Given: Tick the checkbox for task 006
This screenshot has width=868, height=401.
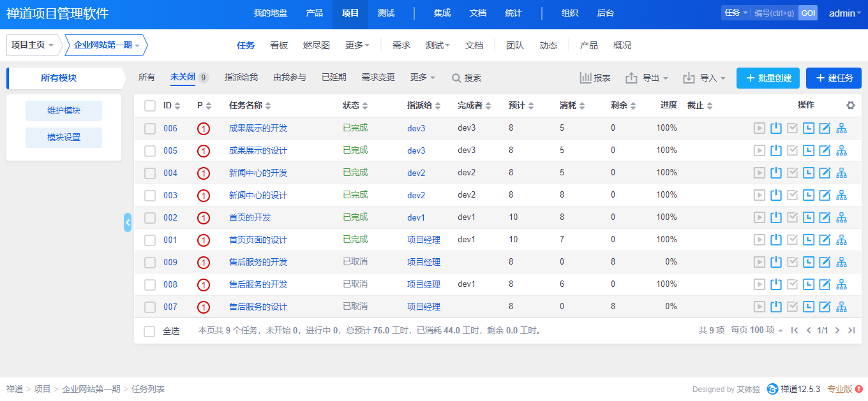Looking at the screenshot, I should (x=150, y=128).
